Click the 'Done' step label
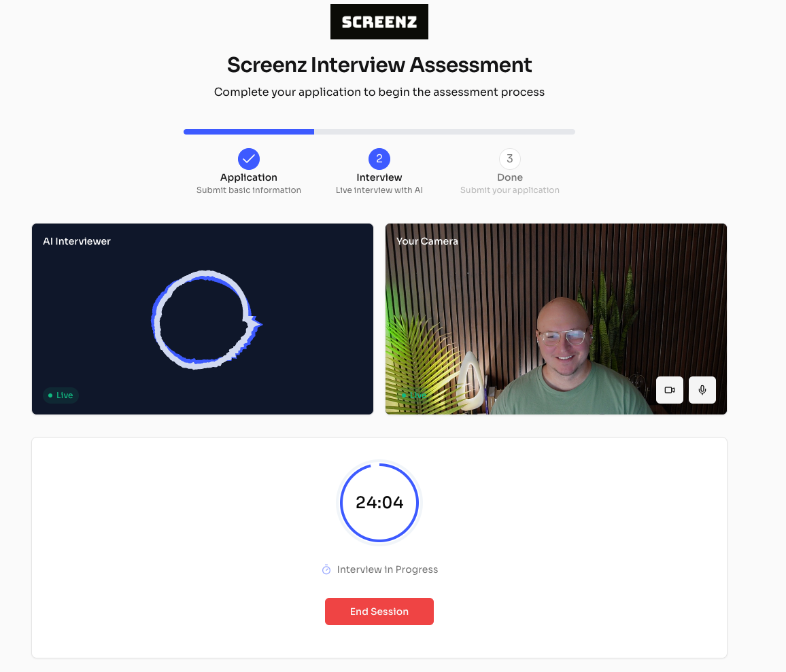 coord(510,177)
